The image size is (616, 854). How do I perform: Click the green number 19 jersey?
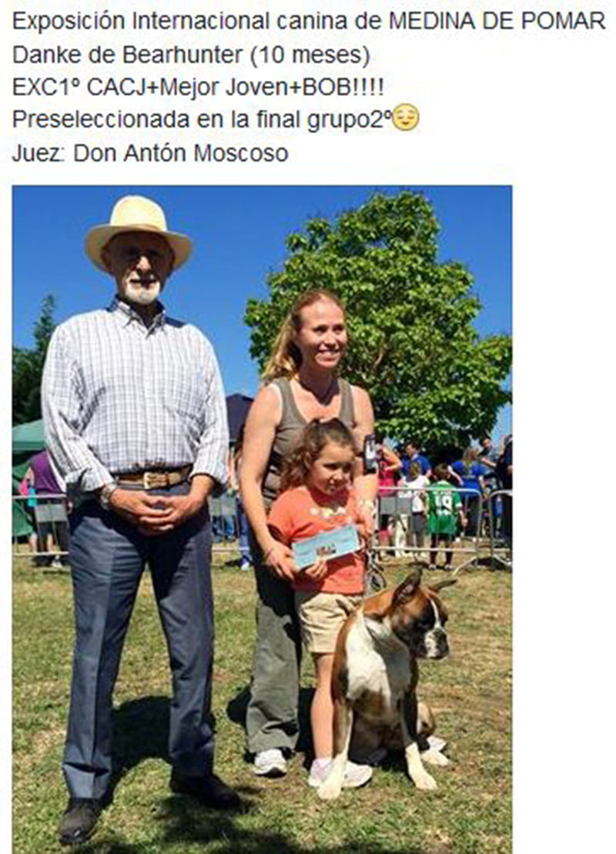443,507
